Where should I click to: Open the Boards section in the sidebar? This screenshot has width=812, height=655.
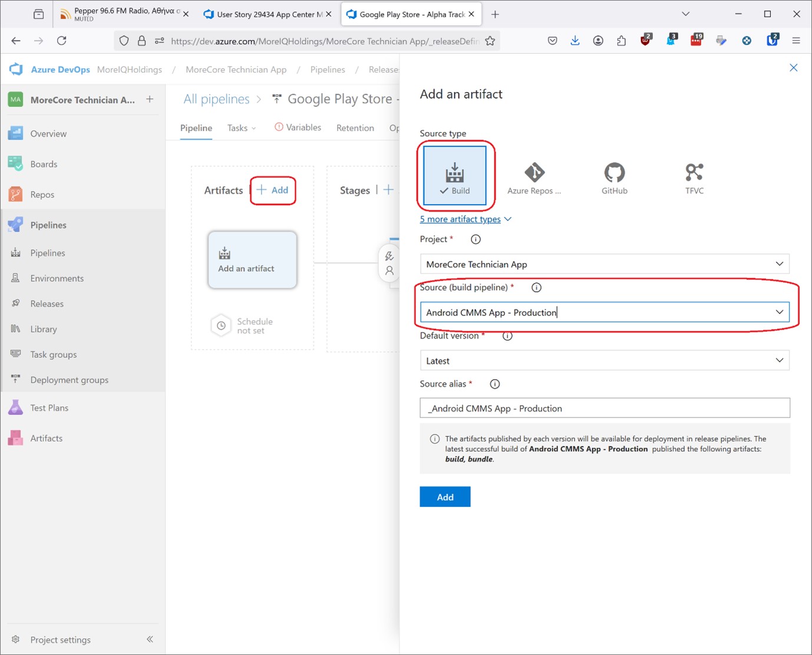coord(44,164)
